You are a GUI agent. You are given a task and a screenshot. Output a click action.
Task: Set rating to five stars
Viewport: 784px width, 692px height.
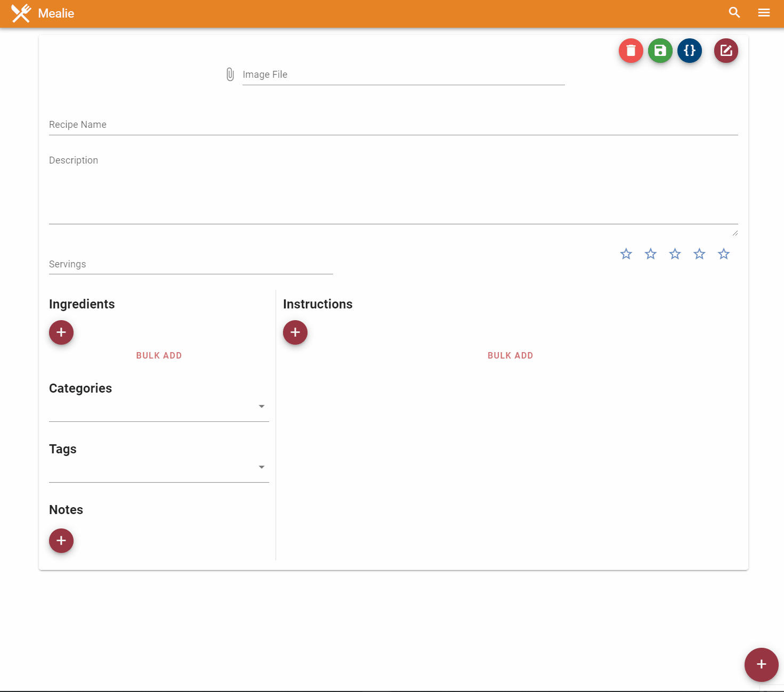point(724,254)
